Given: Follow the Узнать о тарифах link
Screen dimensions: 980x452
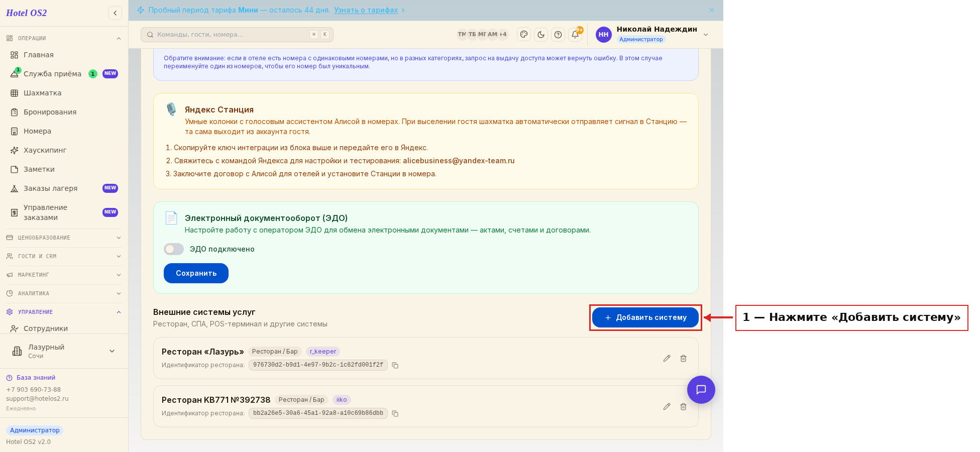Looking at the screenshot, I should coord(366,10).
